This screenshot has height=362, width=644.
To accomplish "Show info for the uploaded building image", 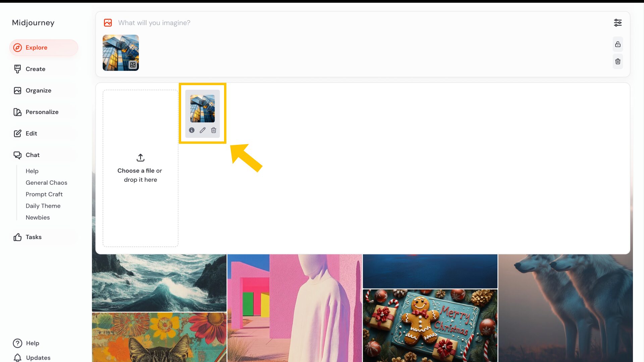I will (192, 130).
